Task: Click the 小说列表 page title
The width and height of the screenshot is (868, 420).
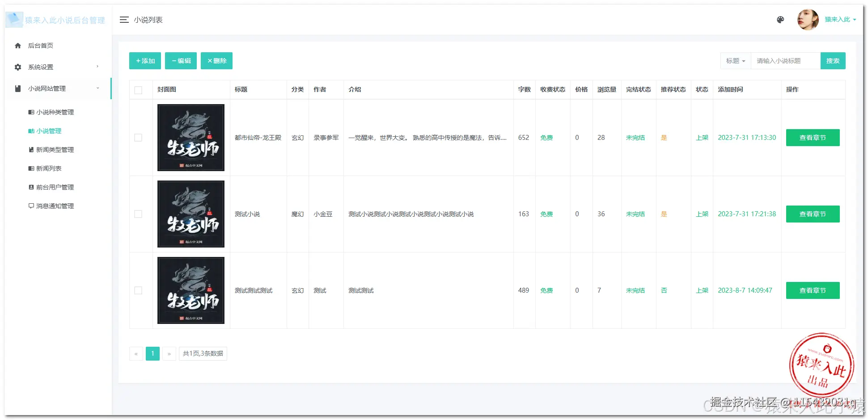Action: 148,20
